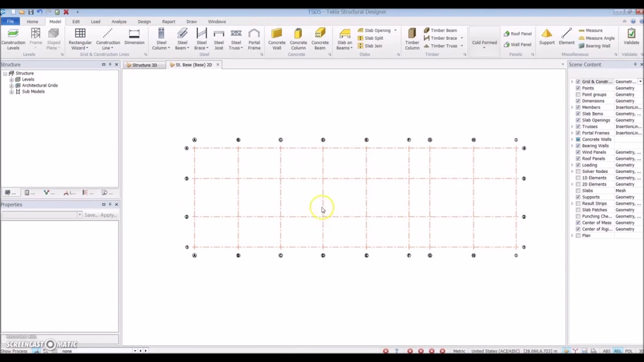The width and height of the screenshot is (644, 362).
Task: Expand Grid & Construction scene item
Action: tap(572, 81)
